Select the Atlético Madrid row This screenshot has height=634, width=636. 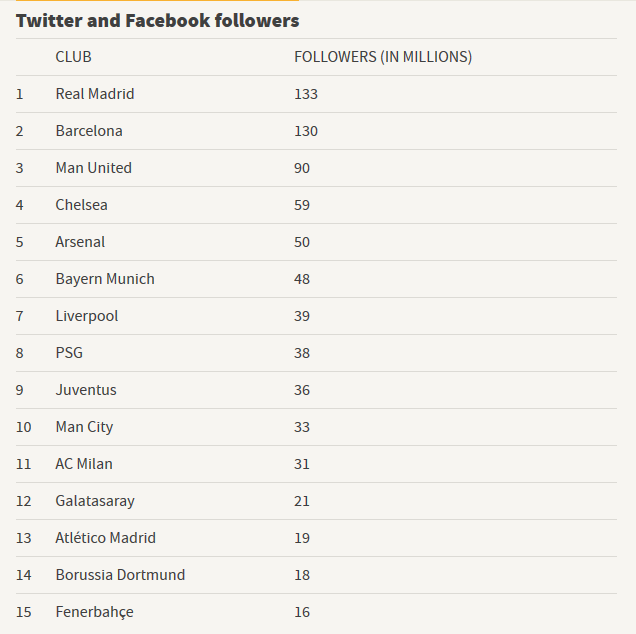106,538
